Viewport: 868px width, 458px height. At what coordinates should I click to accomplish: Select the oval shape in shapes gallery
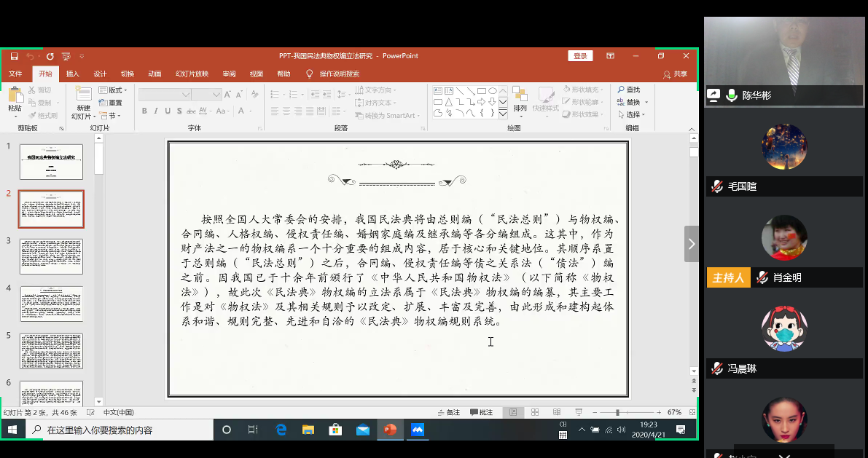(493, 91)
